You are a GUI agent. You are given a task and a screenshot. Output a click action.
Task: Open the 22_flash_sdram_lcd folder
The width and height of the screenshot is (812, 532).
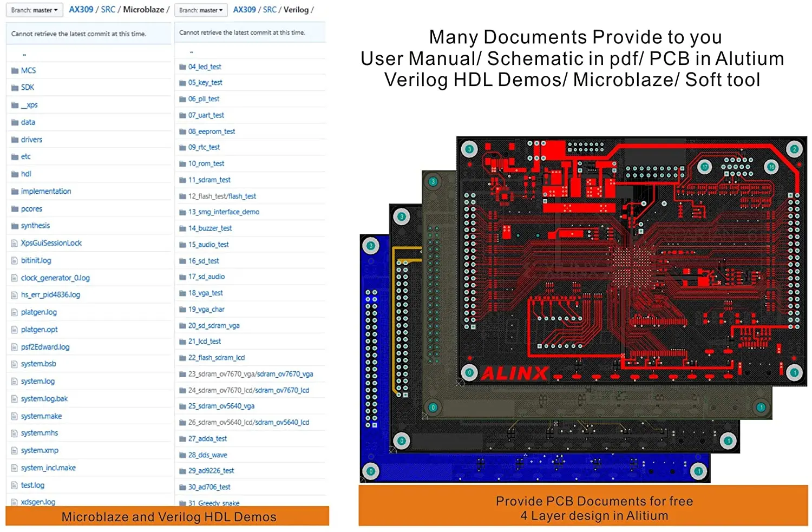pos(217,358)
